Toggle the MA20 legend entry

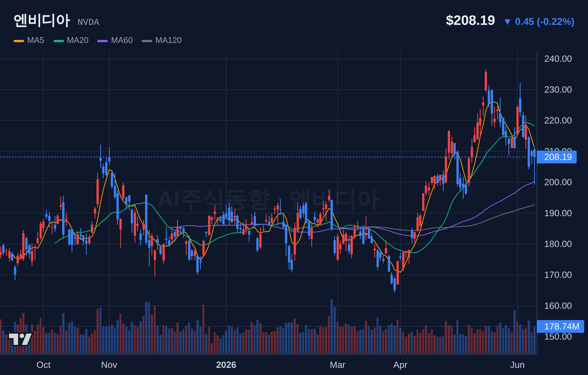(71, 40)
